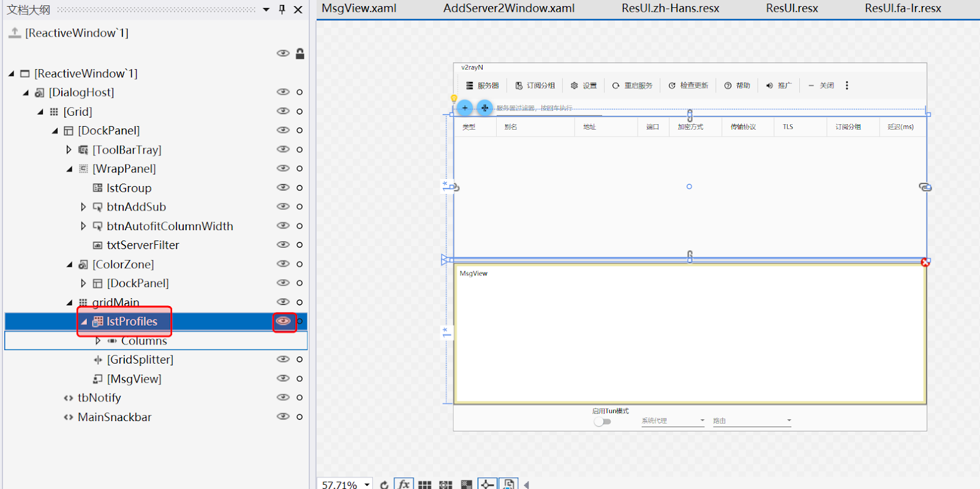Image resolution: width=980 pixels, height=489 pixels.
Task: Toggle snap to snaplines icon
Action: click(487, 484)
